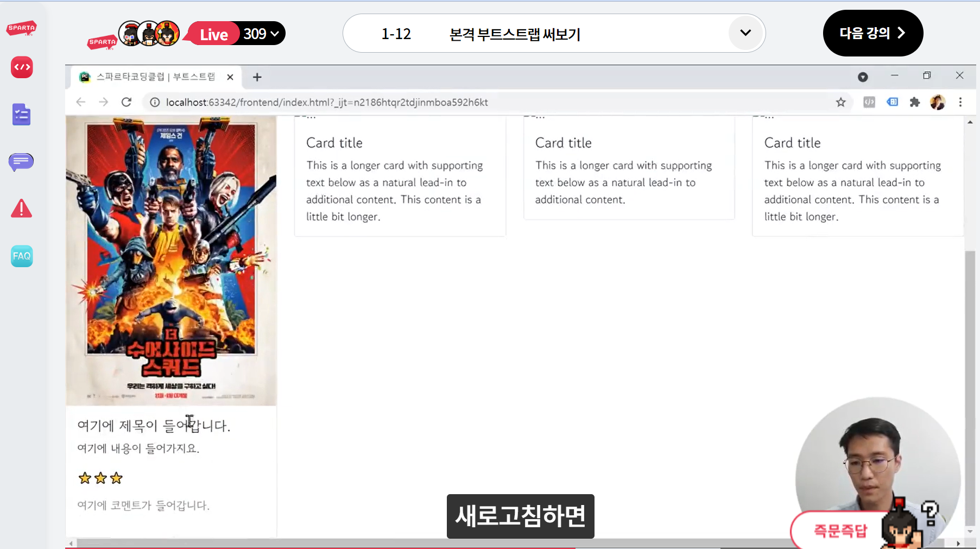This screenshot has width=980, height=549.
Task: Click the horizontal scrollbar left arrow
Action: tap(71, 543)
